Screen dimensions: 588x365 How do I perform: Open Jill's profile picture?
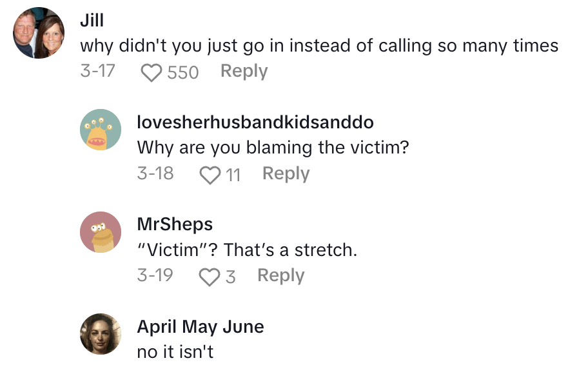[x=39, y=33]
